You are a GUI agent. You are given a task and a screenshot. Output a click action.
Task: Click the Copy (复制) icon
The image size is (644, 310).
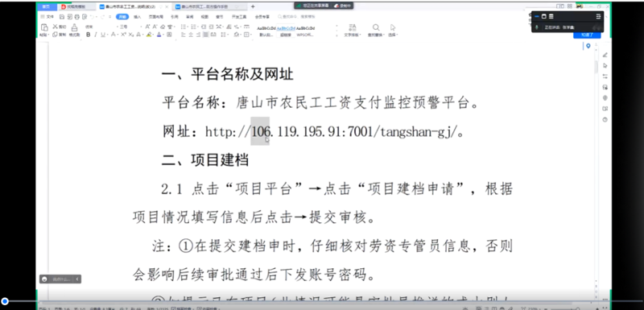pos(55,35)
